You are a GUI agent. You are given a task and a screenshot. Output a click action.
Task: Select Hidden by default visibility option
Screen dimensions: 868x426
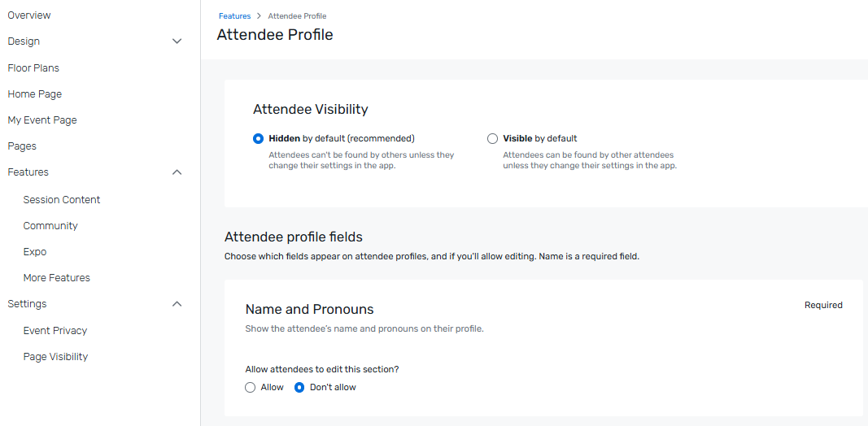pos(259,138)
